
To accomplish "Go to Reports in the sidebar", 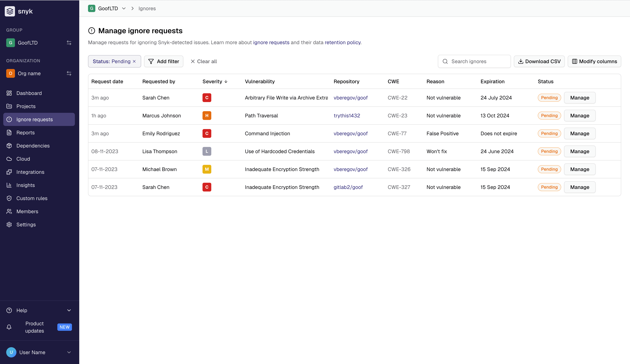I will (x=39, y=133).
